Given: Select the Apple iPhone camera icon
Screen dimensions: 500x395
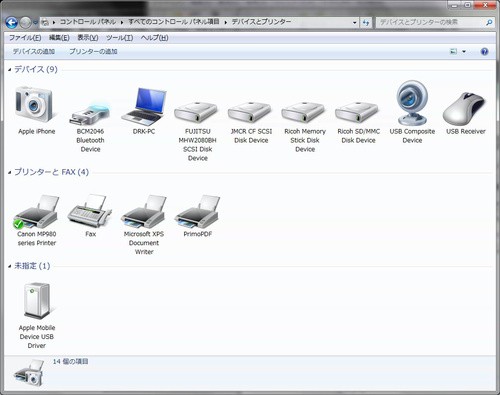Looking at the screenshot, I should 34,104.
